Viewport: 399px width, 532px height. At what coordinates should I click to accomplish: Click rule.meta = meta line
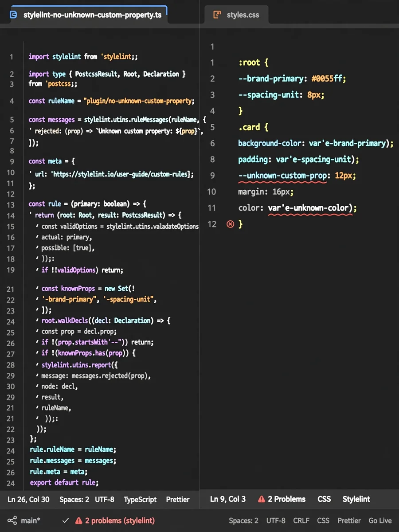coord(59,472)
